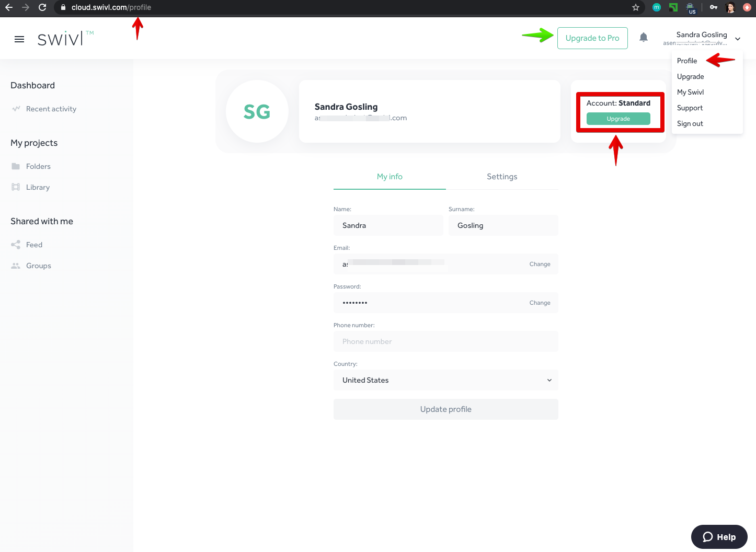The width and height of the screenshot is (756, 552).
Task: Open the Help chat widget
Action: coord(719,537)
